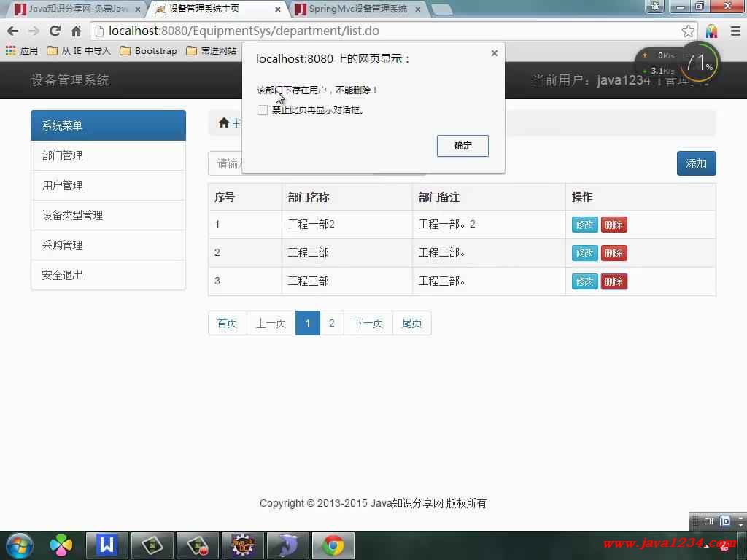Viewport: 747px width, 560px height.
Task: Click 删除 for 工程二部
Action: [x=614, y=253]
